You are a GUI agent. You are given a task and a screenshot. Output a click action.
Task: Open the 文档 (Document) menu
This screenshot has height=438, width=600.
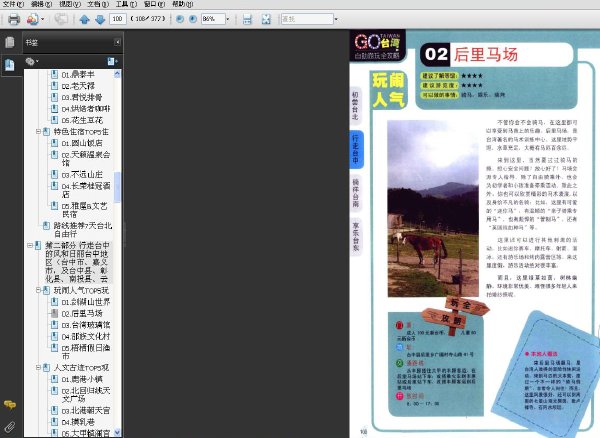pos(98,4)
